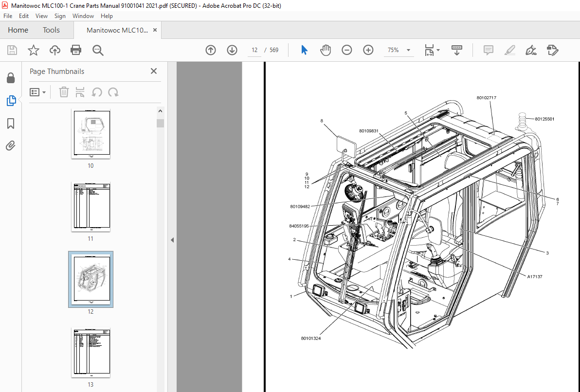Rotate pages counterclockwise

(97, 92)
